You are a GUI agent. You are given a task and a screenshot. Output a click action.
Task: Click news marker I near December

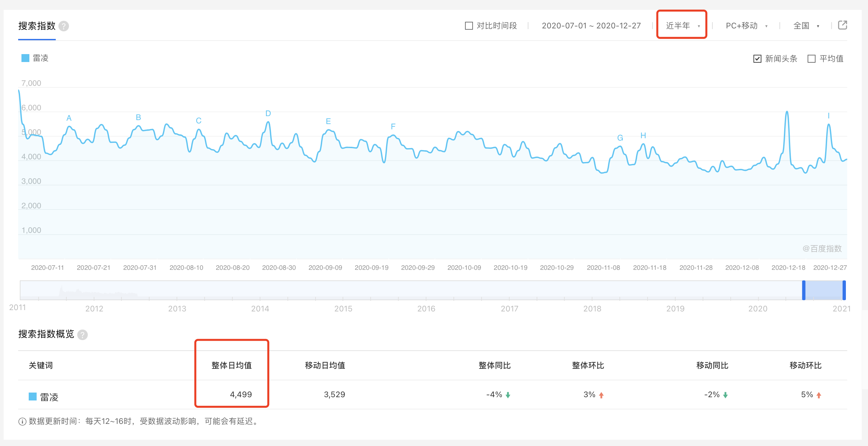tap(828, 116)
